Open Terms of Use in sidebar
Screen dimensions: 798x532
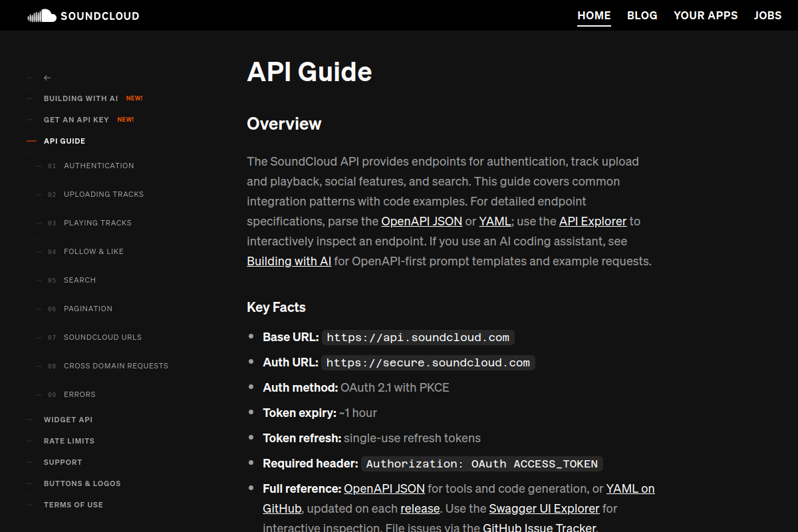(x=73, y=505)
